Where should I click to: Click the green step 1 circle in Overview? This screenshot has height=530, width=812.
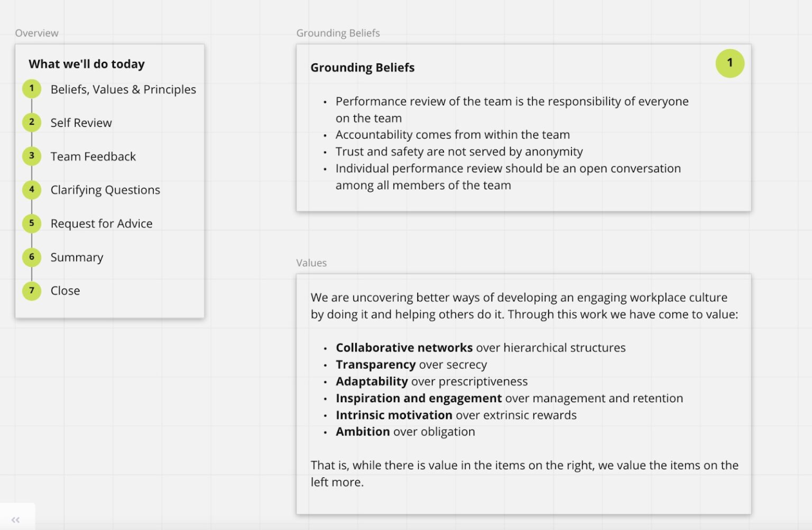(32, 89)
